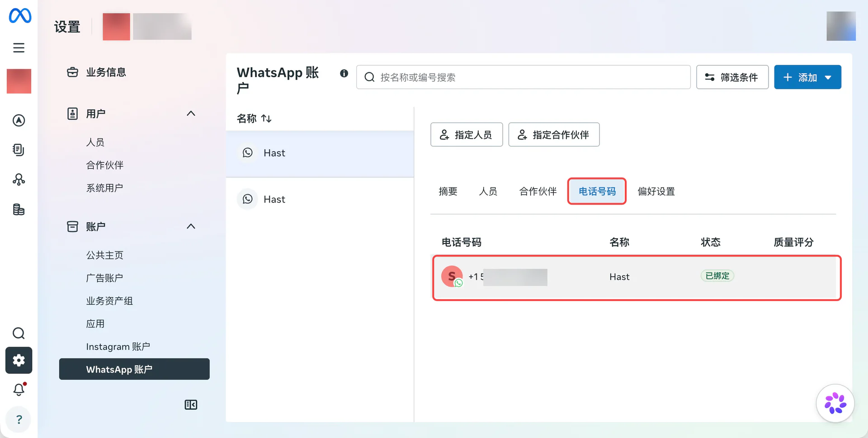Click the search magnifier in the left rail
The height and width of the screenshot is (438, 868).
19,333
